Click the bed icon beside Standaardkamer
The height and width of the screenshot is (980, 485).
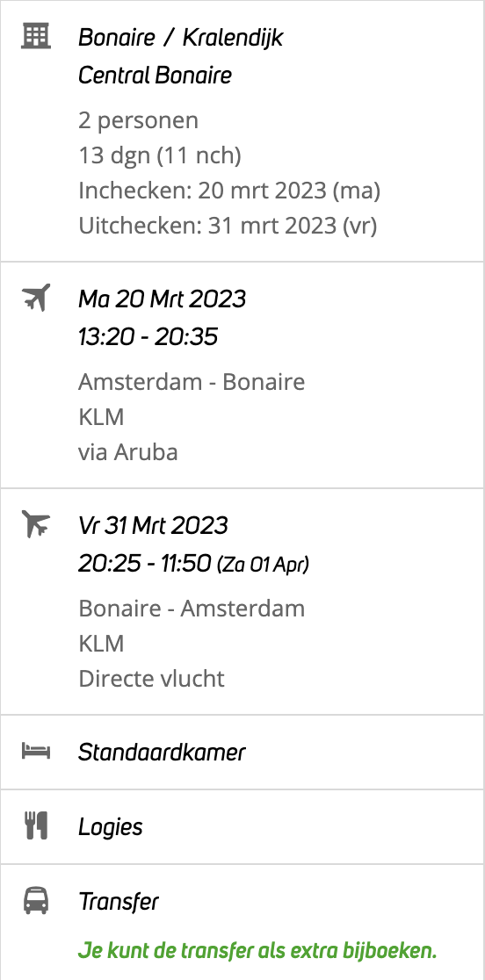pos(36,751)
